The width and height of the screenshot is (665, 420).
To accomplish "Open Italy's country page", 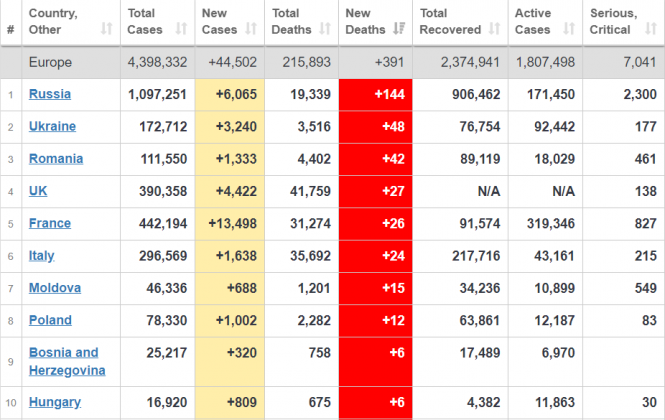I will [41, 255].
